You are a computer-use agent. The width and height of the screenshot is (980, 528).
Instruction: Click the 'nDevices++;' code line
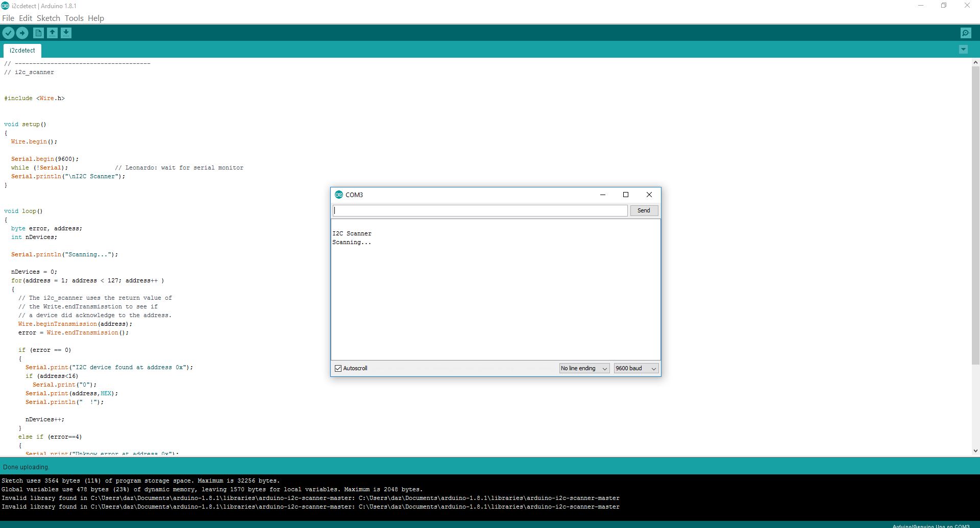coord(45,419)
